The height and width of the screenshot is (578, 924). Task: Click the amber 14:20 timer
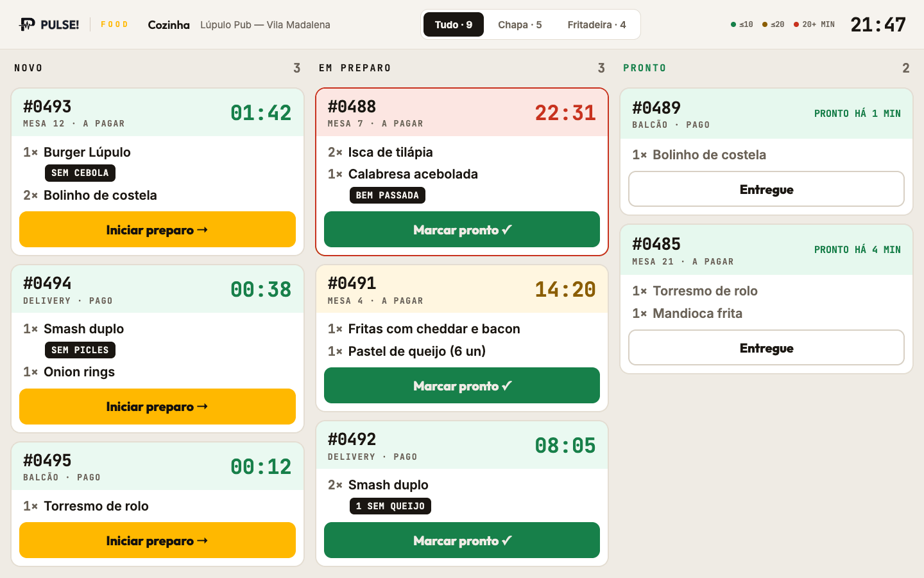click(565, 290)
